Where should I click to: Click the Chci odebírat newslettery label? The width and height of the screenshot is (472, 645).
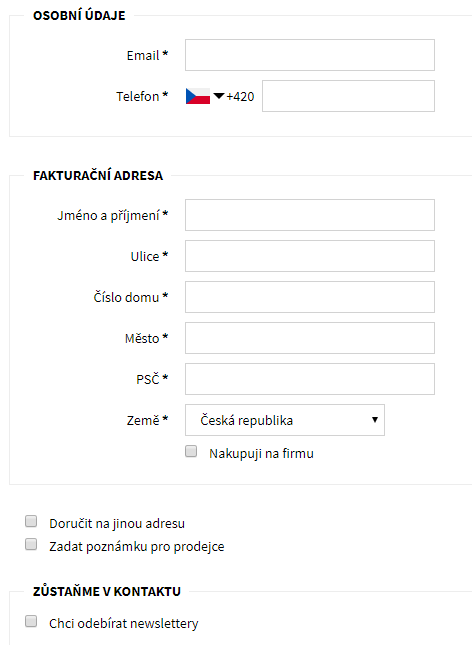coord(123,624)
